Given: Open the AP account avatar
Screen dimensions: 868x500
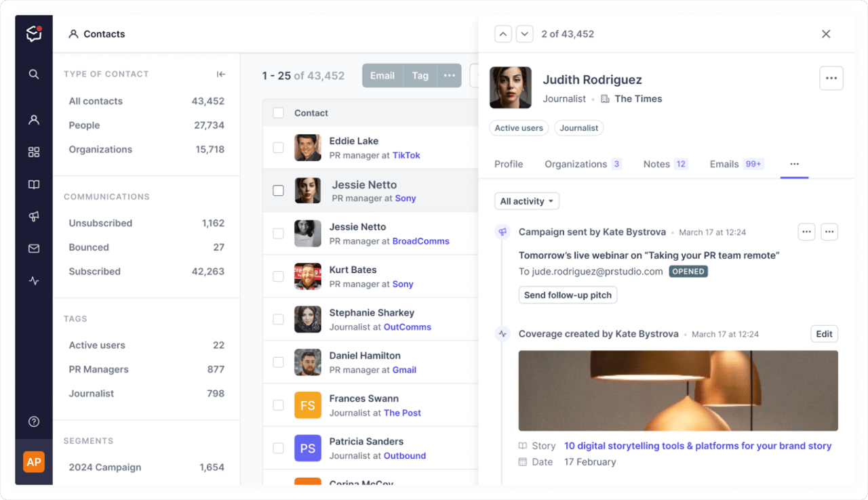Looking at the screenshot, I should click(x=34, y=462).
